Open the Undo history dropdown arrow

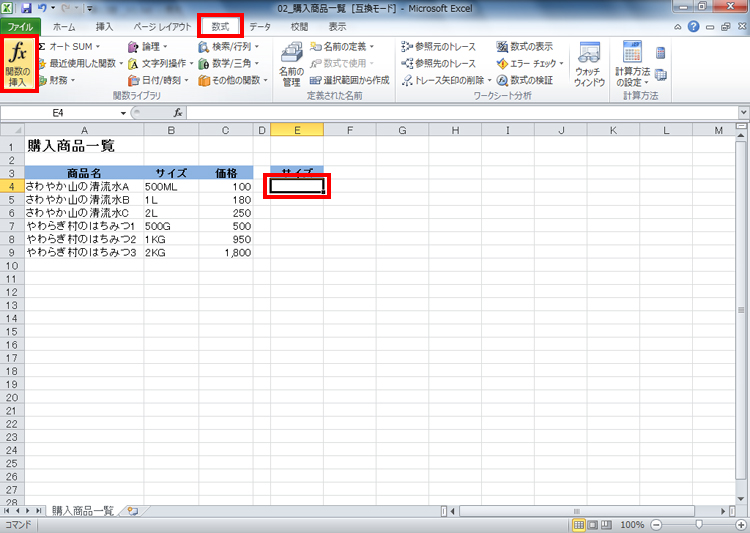[53, 8]
